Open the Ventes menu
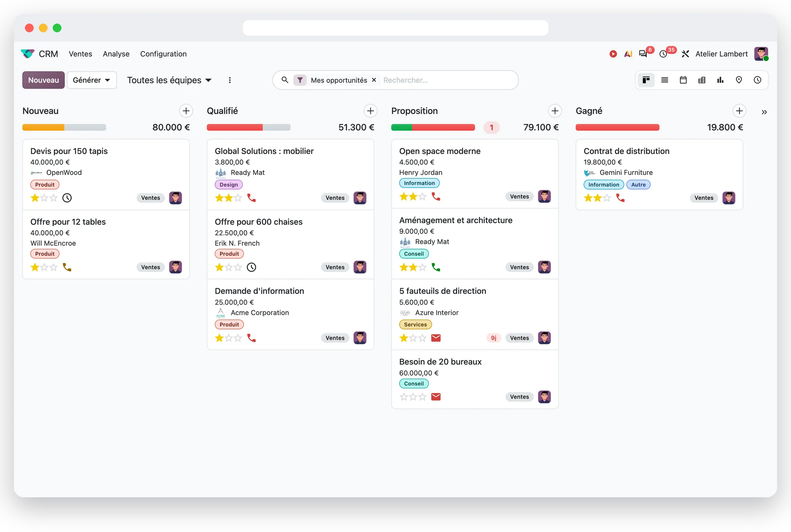 click(80, 54)
